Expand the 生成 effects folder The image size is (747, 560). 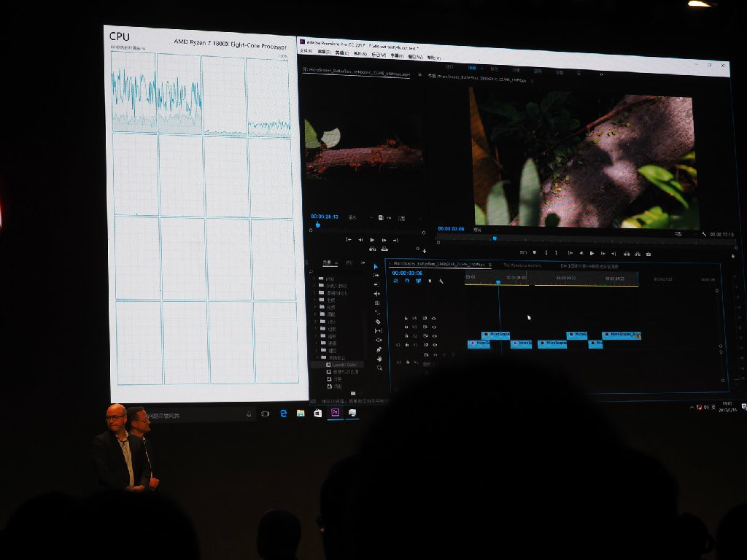point(315,300)
